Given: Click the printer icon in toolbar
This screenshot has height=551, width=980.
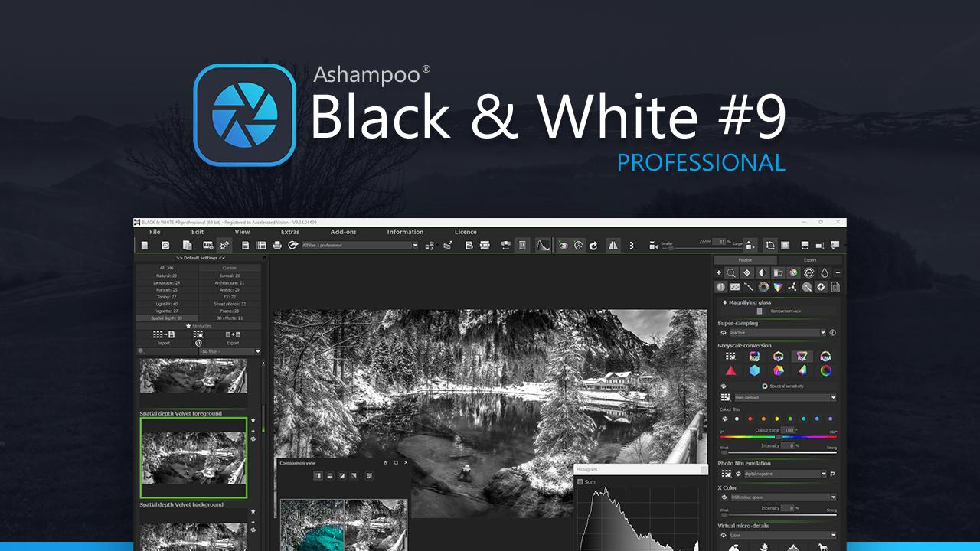Looking at the screenshot, I should [277, 245].
